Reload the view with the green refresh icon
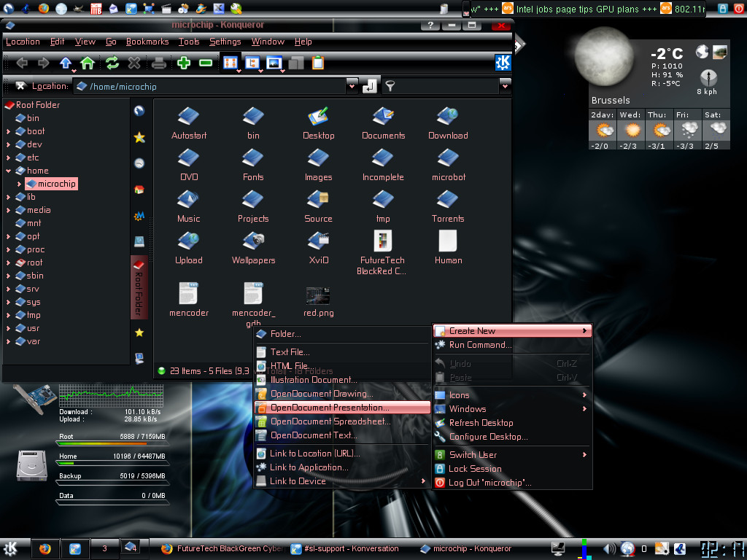The width and height of the screenshot is (747, 560). click(112, 63)
